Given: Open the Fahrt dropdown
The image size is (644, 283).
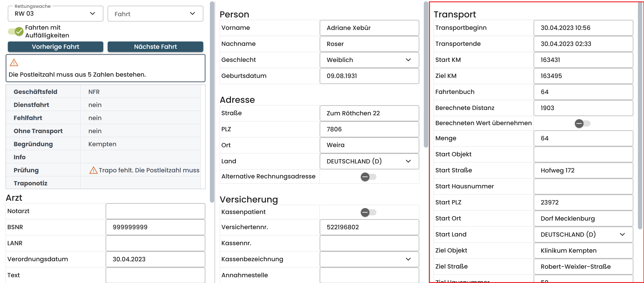Looking at the screenshot, I should 155,14.
